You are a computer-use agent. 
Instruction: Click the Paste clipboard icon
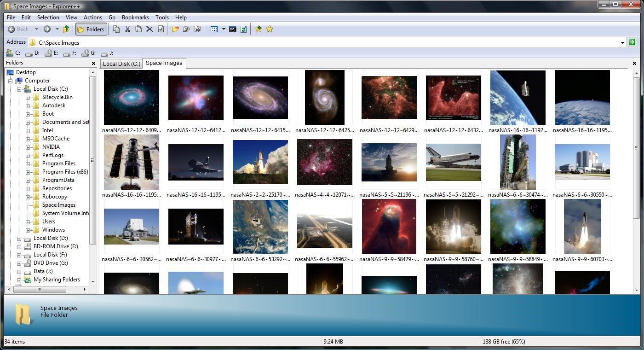(x=138, y=29)
